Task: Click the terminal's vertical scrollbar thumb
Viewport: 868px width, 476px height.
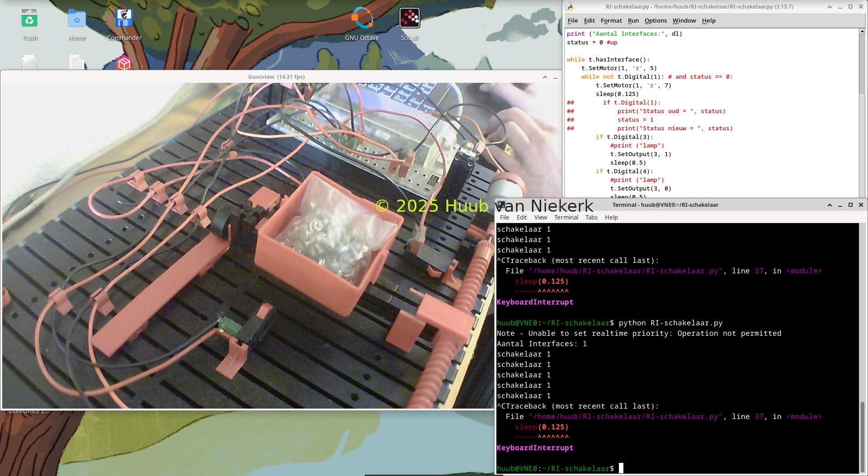Action: [x=862, y=437]
